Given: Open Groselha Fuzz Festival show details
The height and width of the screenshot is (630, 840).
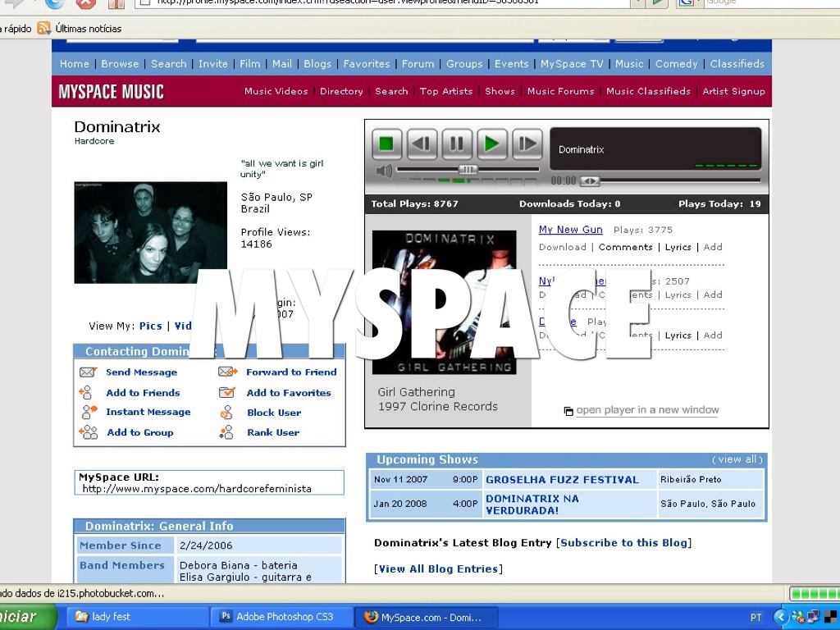Looking at the screenshot, I should click(562, 480).
